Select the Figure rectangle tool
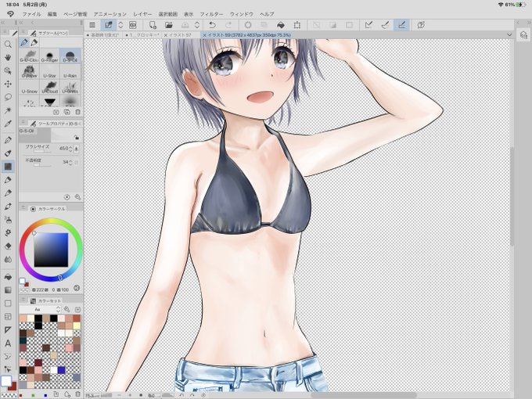 8,304
